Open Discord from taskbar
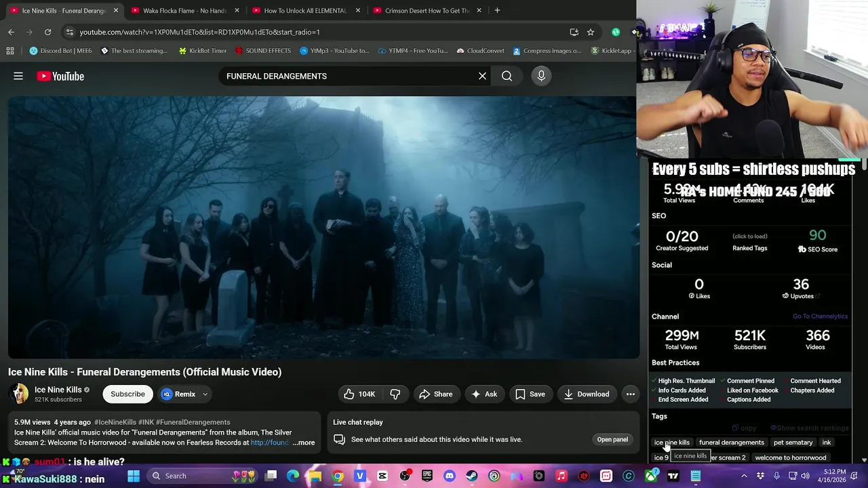The width and height of the screenshot is (868, 488). pos(450,476)
